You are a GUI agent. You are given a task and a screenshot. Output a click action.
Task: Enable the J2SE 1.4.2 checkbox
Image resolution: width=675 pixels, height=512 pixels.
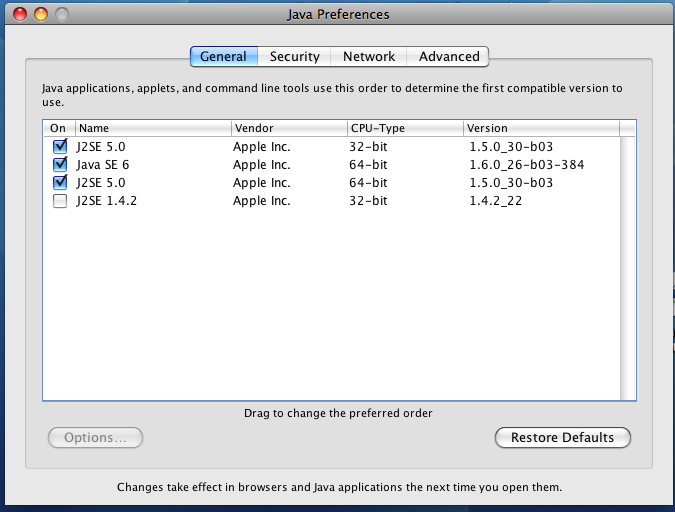coord(59,201)
